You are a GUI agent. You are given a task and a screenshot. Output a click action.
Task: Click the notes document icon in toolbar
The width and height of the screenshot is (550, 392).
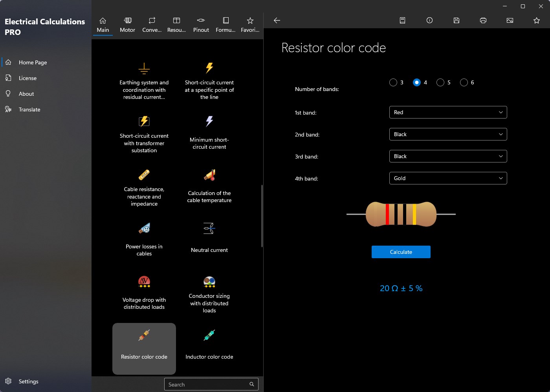[403, 20]
